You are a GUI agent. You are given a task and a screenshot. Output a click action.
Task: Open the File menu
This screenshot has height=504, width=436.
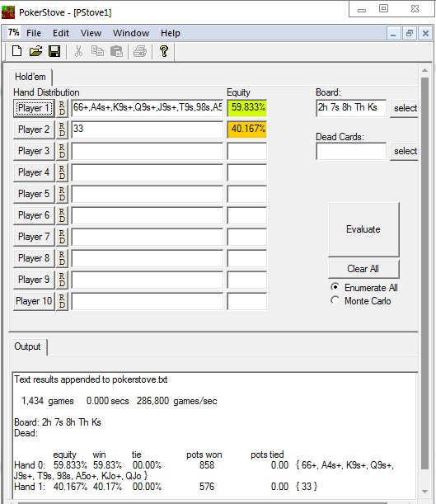[x=34, y=33]
